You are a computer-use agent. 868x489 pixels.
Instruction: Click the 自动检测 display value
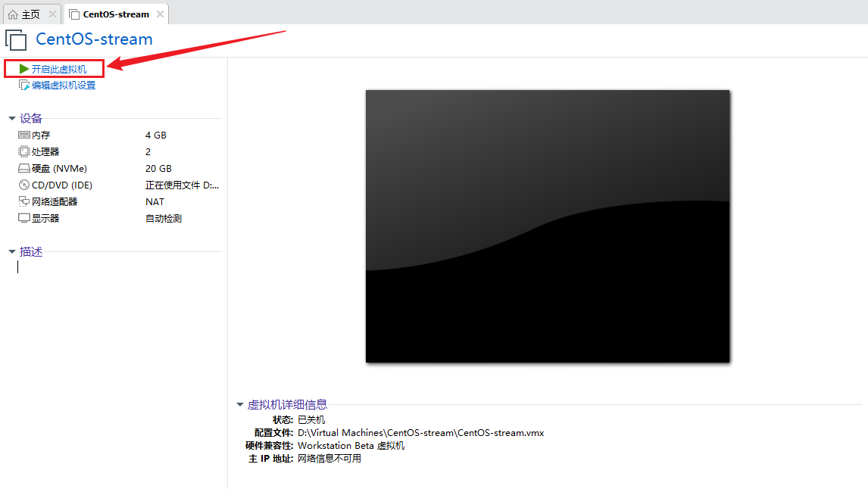click(164, 218)
